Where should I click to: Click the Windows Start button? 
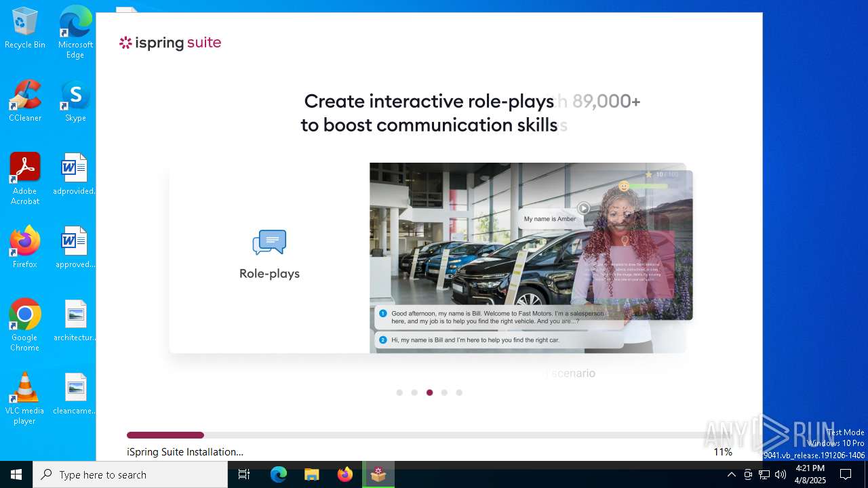16,474
